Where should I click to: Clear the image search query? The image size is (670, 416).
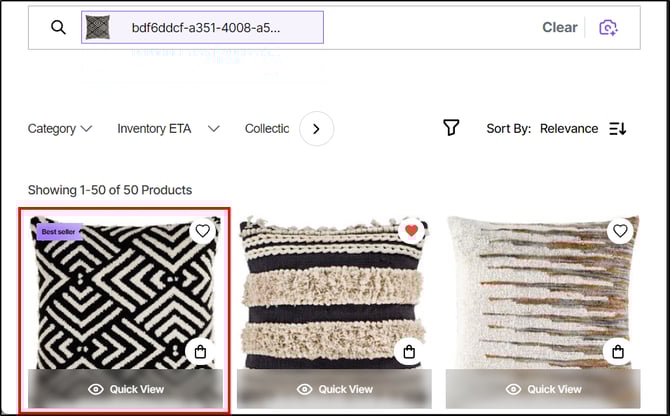pyautogui.click(x=559, y=28)
